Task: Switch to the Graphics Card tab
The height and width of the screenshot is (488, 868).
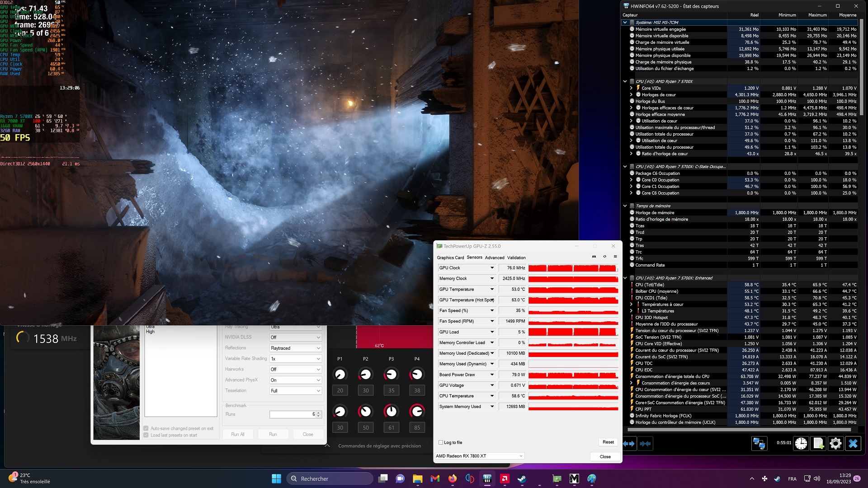Action: (x=450, y=258)
